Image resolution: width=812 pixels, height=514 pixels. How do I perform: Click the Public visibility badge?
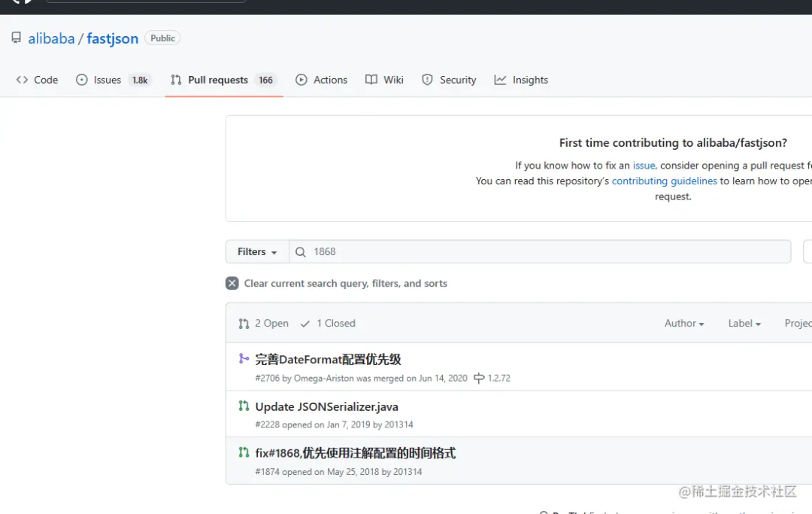(162, 38)
